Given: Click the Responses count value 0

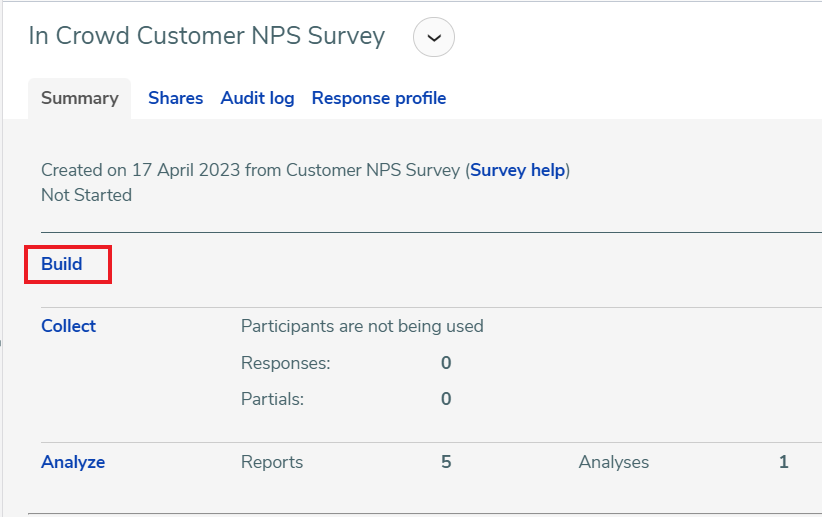Looking at the screenshot, I should (x=446, y=363).
